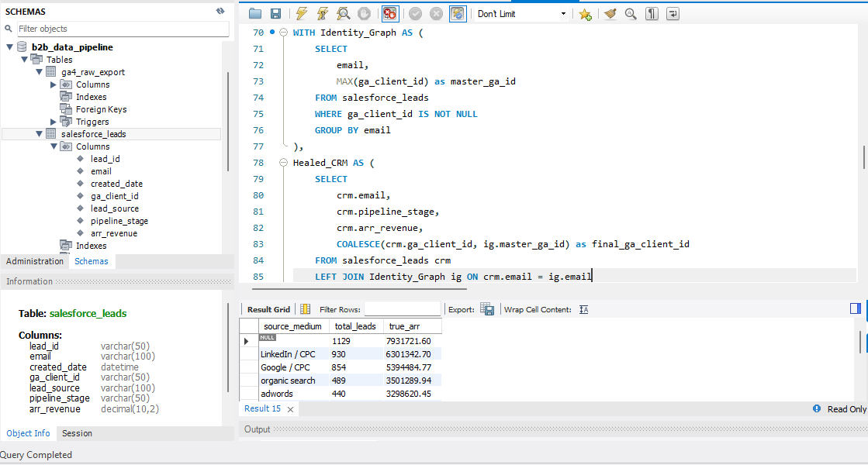Viewport: 868px width, 465px height.
Task: Click the Read Only info icon
Action: pos(817,408)
